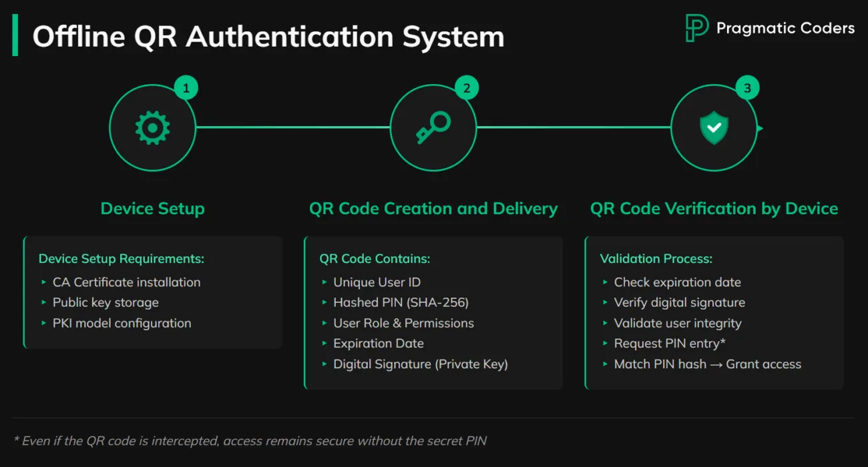
Task: Click the numbered badge 1 on the gear circle
Action: [185, 87]
